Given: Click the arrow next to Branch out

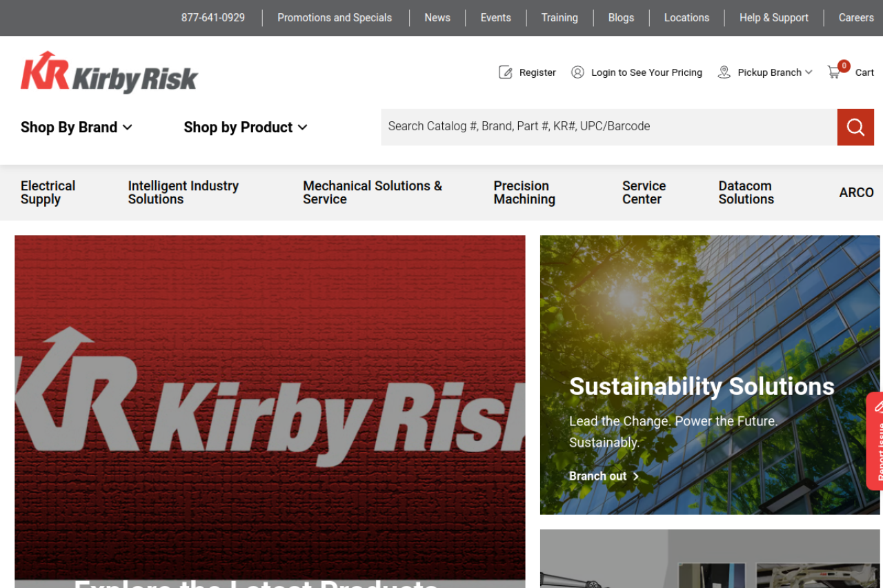Looking at the screenshot, I should pos(636,476).
